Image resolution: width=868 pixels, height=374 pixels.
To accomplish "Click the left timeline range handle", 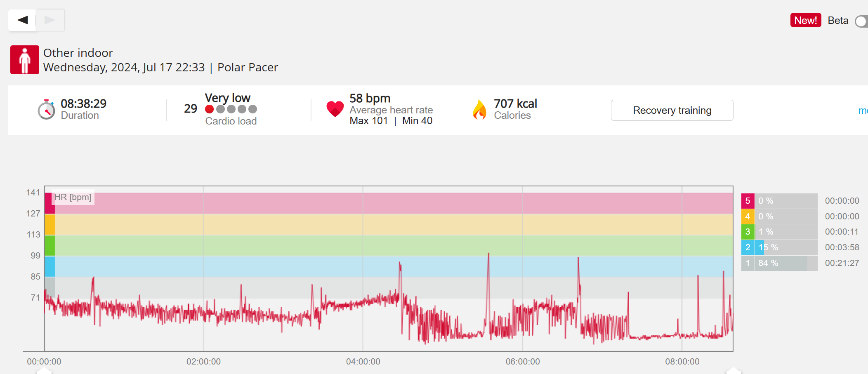I will 44,371.
